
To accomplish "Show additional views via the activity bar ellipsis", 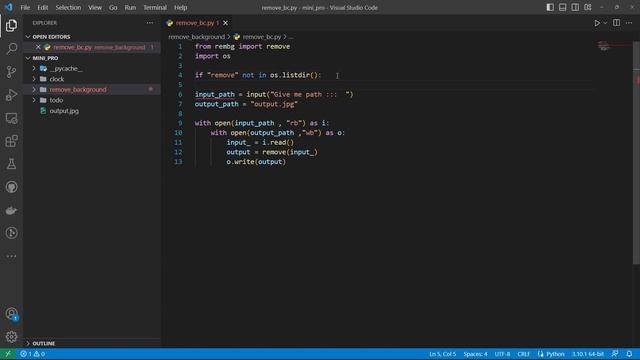I will 11,256.
